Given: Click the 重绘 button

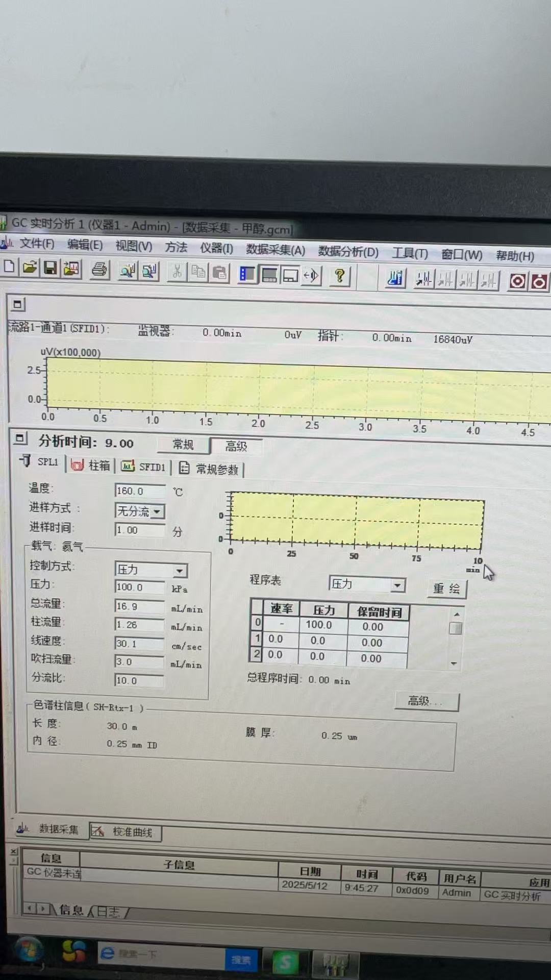Looking at the screenshot, I should pyautogui.click(x=446, y=589).
